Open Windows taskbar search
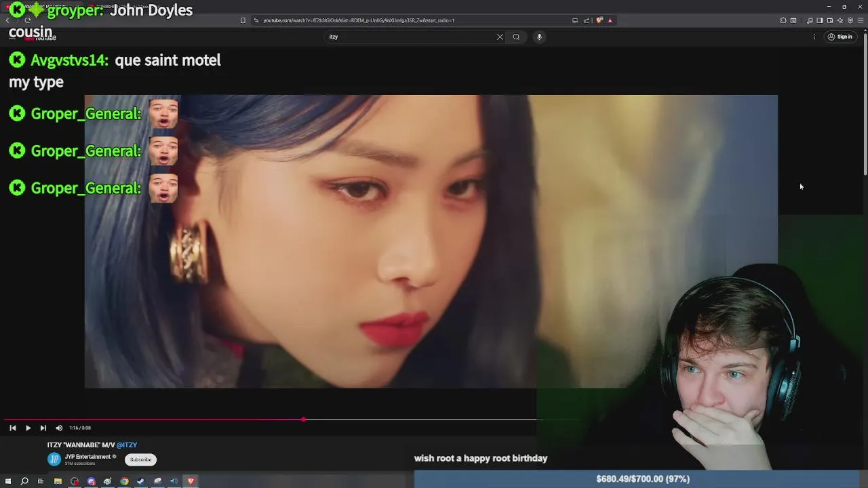868x488 pixels. pos(24,481)
